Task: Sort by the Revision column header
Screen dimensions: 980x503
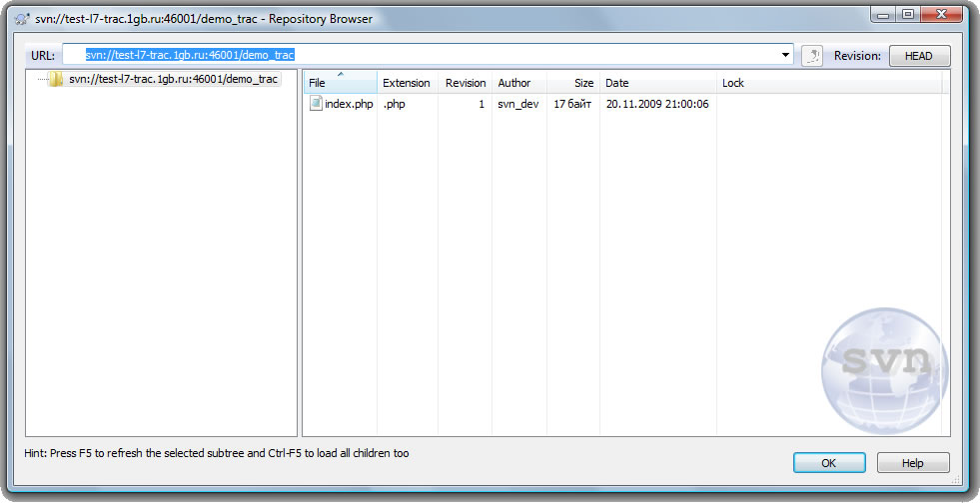Action: (x=466, y=83)
